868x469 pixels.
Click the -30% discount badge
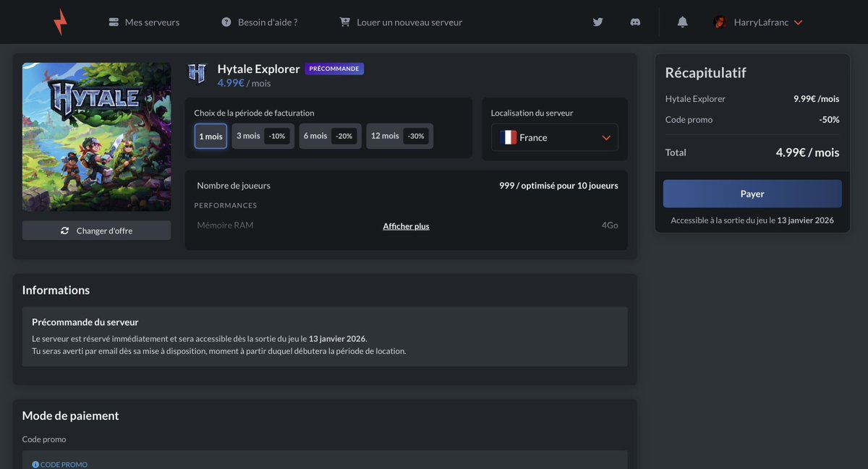pos(416,136)
